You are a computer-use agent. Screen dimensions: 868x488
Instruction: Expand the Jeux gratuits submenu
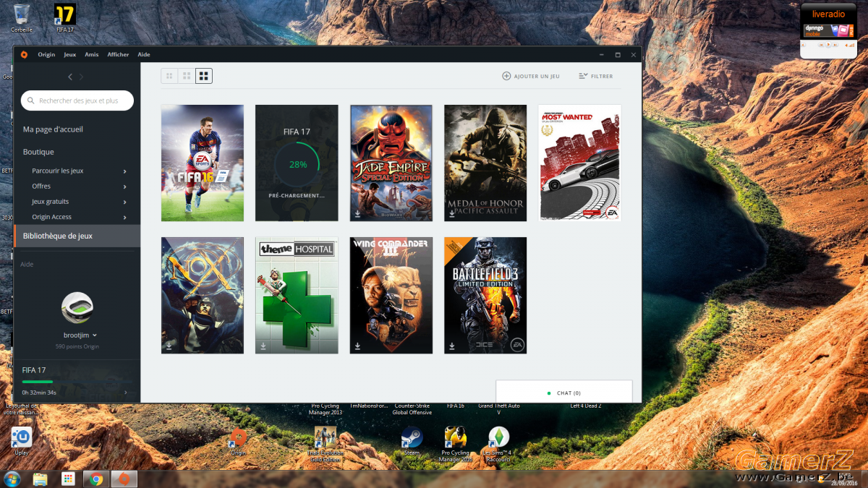[x=125, y=202]
